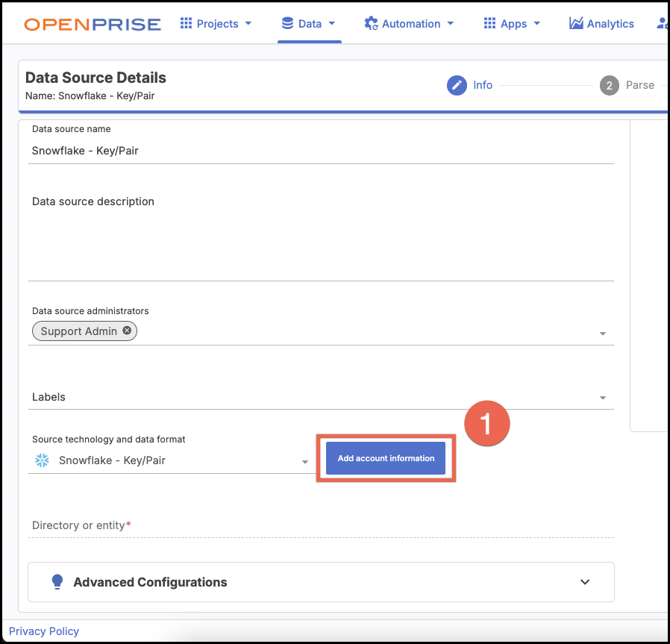
Task: Click the Automation gears icon
Action: click(x=371, y=23)
